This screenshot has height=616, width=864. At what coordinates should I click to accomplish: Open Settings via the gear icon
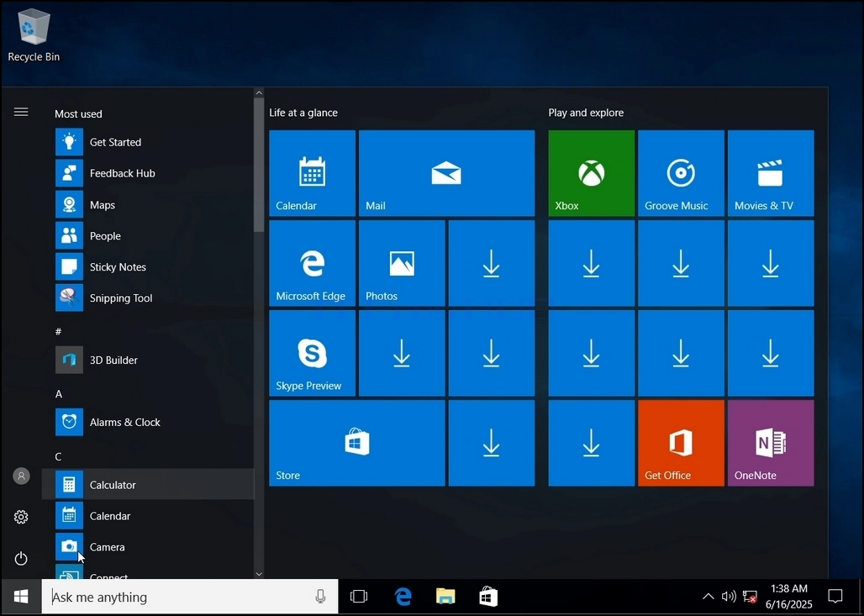[x=21, y=517]
